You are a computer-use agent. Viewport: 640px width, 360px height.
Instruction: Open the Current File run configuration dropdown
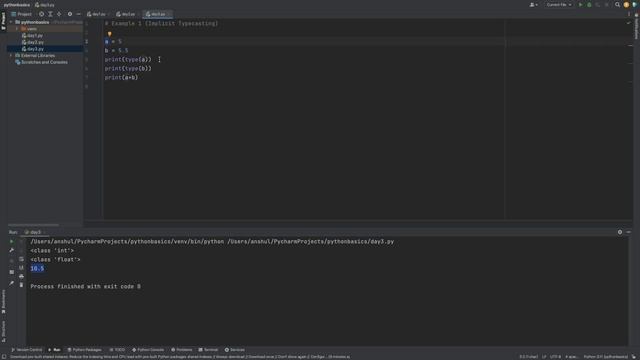coord(559,5)
